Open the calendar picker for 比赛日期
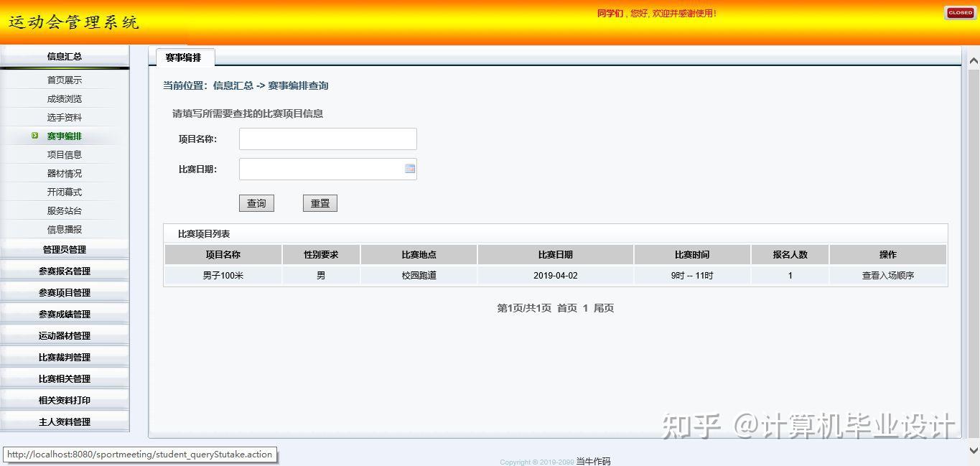980x466 pixels. 409,168
